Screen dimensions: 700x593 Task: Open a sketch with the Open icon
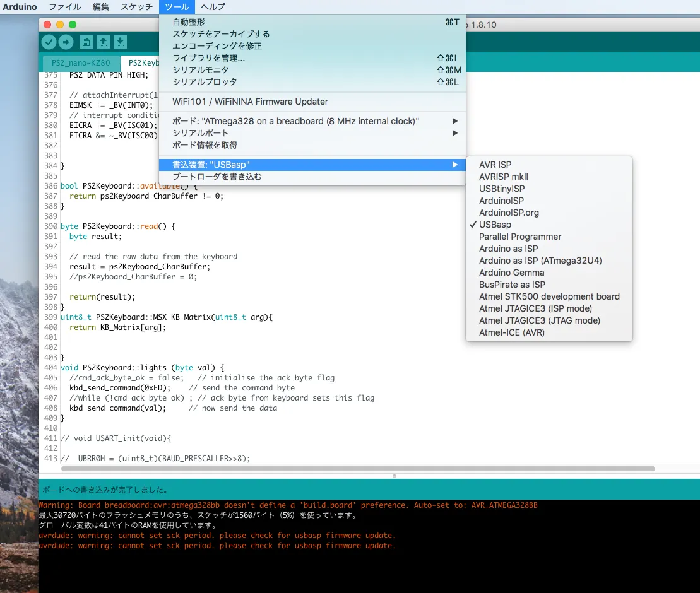(x=103, y=42)
